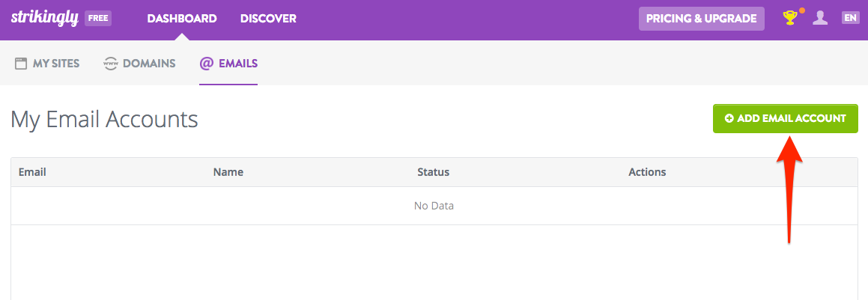This screenshot has height=300, width=868.
Task: Click the My Sites window icon
Action: (x=20, y=64)
